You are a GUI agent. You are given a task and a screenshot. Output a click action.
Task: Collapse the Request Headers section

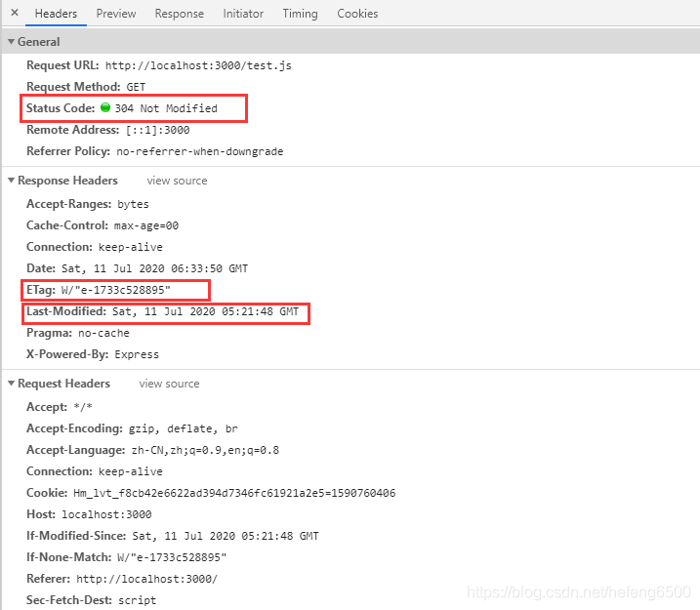click(x=11, y=384)
